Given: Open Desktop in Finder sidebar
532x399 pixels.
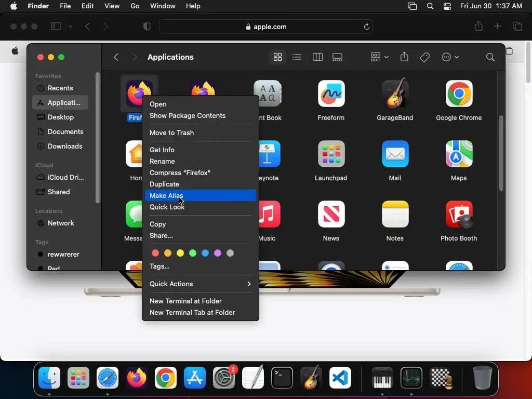Looking at the screenshot, I should pyautogui.click(x=60, y=117).
